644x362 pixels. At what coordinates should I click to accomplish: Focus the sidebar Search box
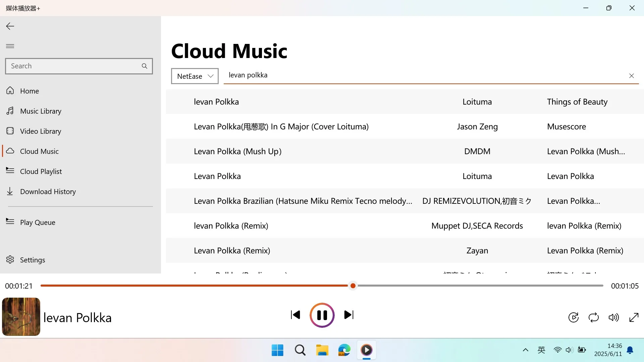(x=79, y=66)
